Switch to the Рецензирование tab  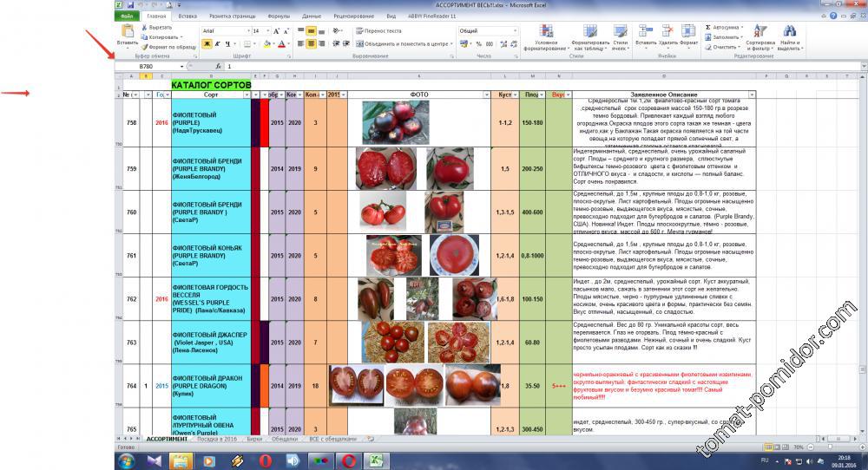click(x=354, y=16)
